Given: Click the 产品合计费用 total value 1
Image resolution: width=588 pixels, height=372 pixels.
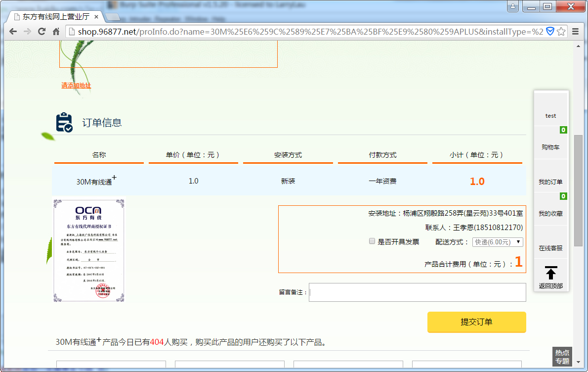Looking at the screenshot, I should pos(519,262).
